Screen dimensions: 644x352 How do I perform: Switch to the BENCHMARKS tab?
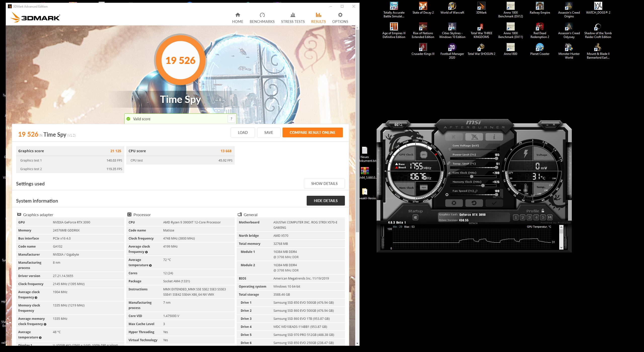click(262, 18)
